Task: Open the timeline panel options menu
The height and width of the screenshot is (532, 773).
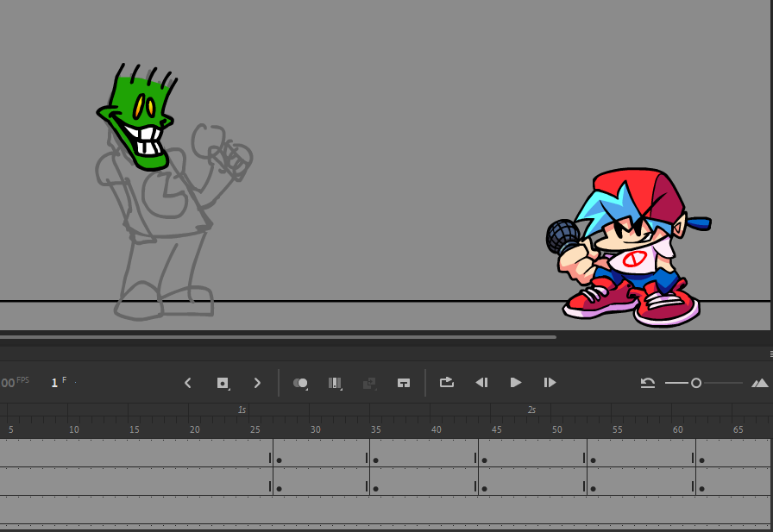Action: coord(771,354)
